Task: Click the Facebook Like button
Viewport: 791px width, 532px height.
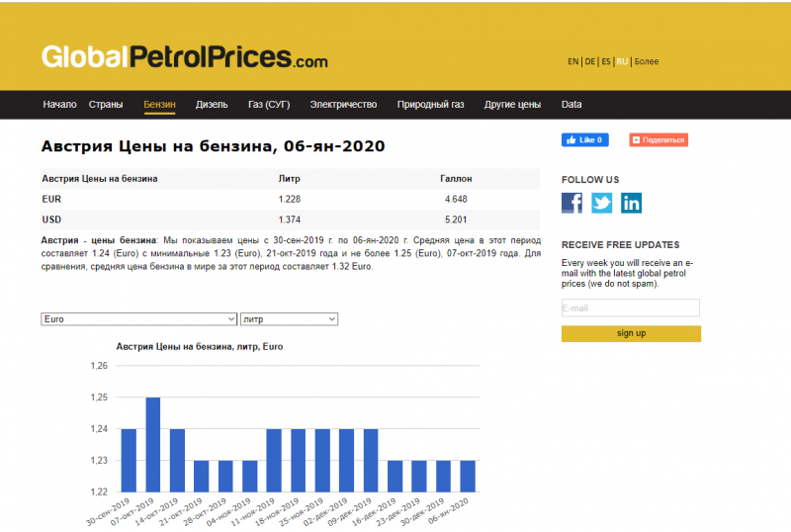Action: (584, 140)
